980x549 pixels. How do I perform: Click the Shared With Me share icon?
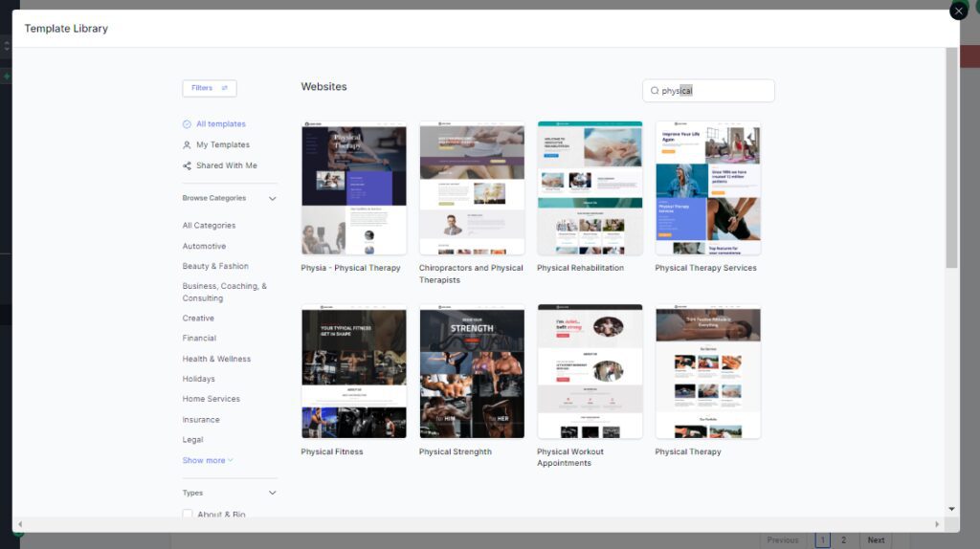187,165
